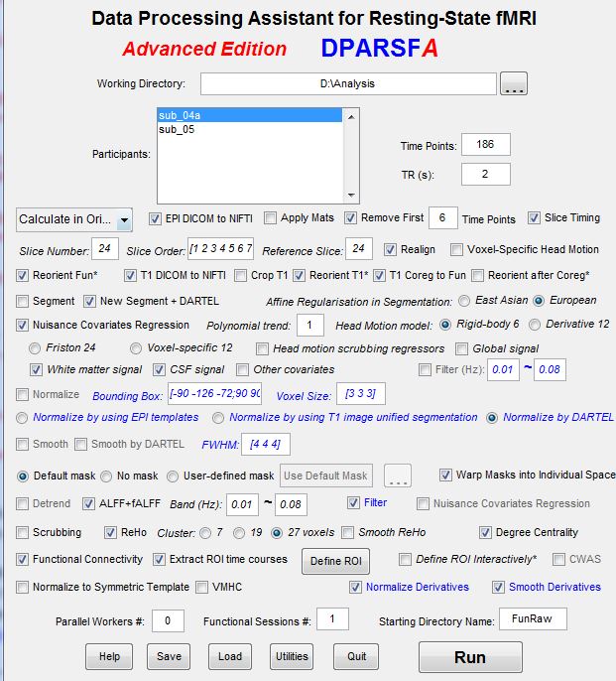The image size is (616, 681).
Task: Click the participants list scroll-up arrow
Action: (351, 117)
